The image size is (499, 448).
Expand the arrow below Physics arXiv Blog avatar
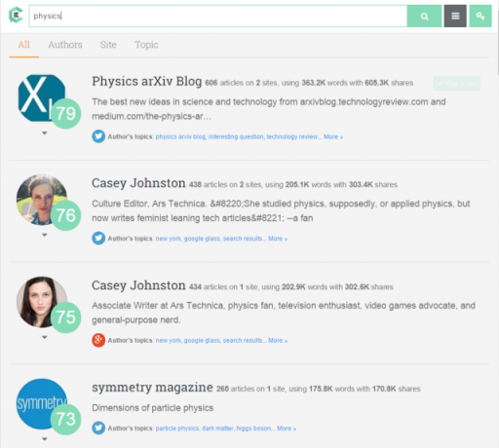(x=45, y=132)
